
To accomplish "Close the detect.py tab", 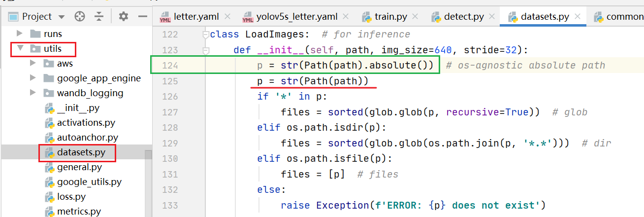I will tap(492, 17).
